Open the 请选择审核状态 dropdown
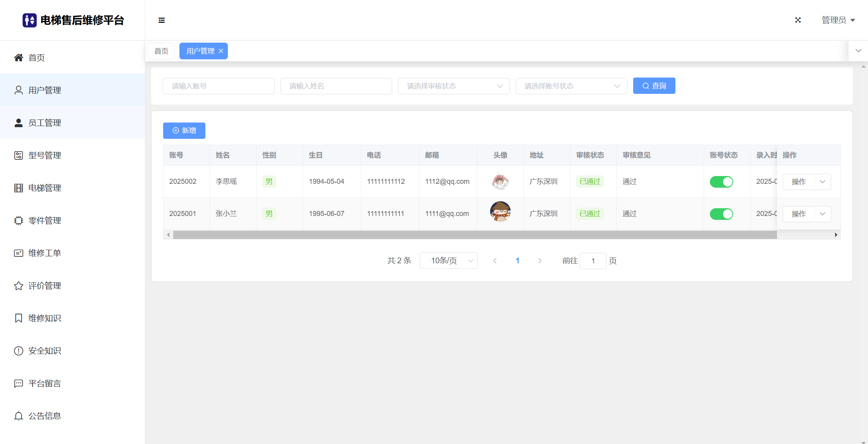The width and height of the screenshot is (868, 444). tap(453, 86)
